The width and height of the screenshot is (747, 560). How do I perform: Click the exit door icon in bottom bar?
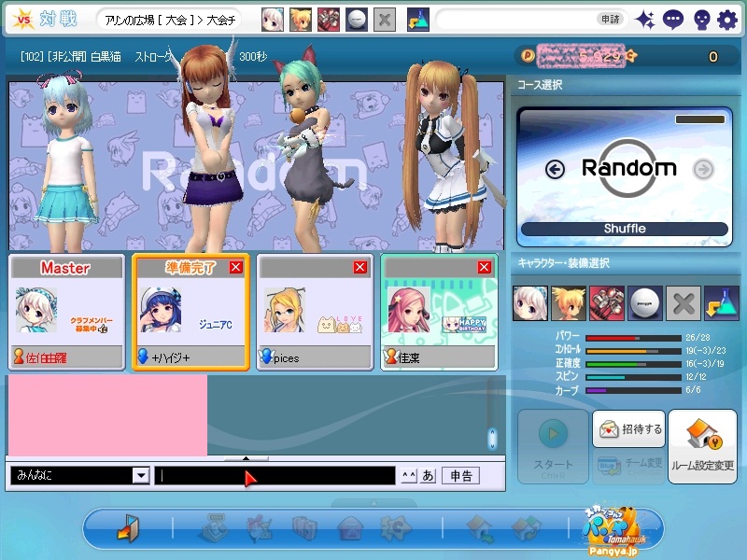point(129,527)
